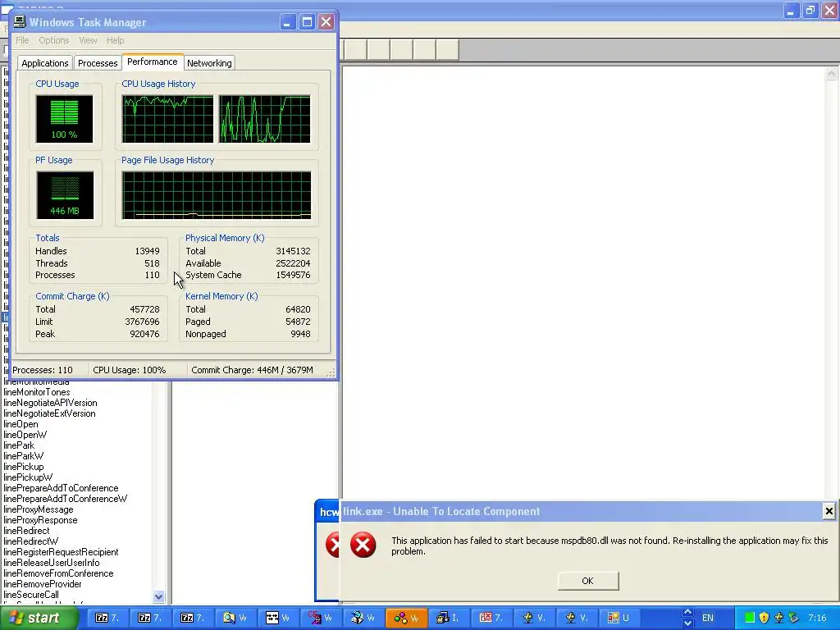Select lineNegotiateExtVersion in the list
The height and width of the screenshot is (630, 840).
pyautogui.click(x=49, y=413)
